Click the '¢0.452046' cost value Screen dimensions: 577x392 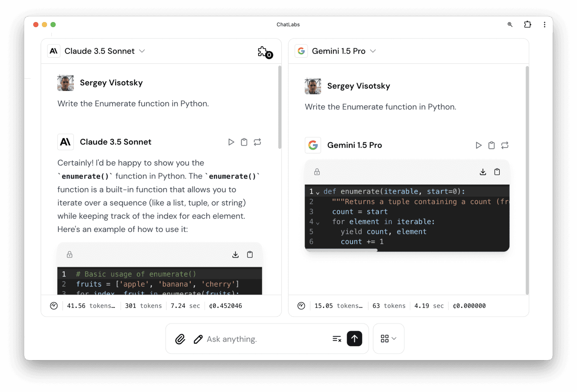225,306
